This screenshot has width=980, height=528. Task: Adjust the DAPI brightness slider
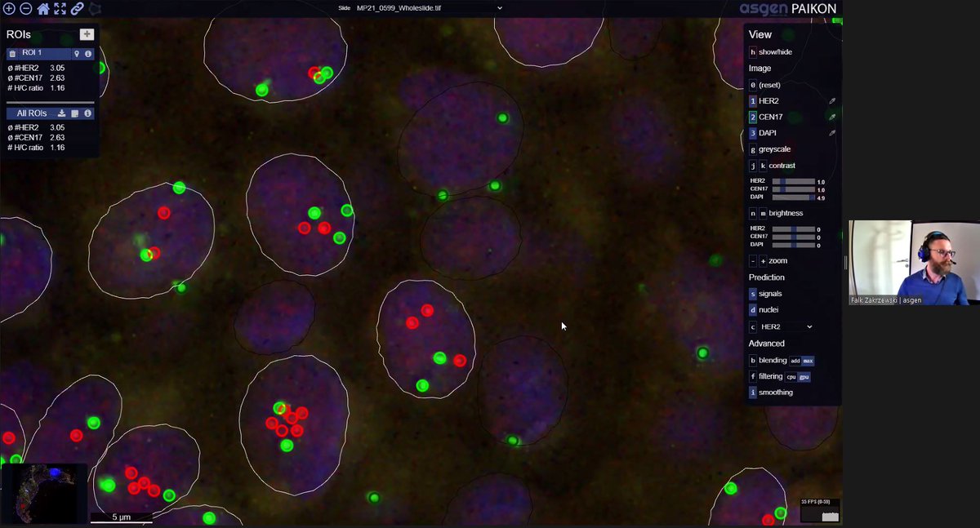(x=793, y=245)
